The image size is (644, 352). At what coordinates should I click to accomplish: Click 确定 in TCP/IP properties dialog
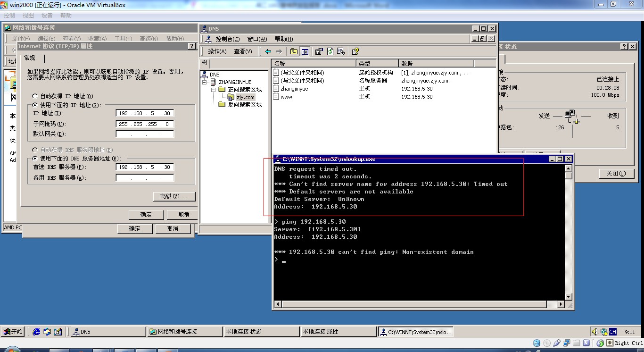click(147, 215)
